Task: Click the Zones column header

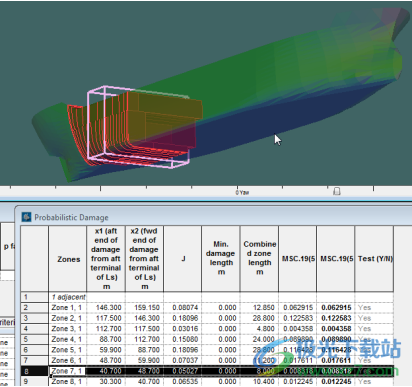Action: [68, 259]
